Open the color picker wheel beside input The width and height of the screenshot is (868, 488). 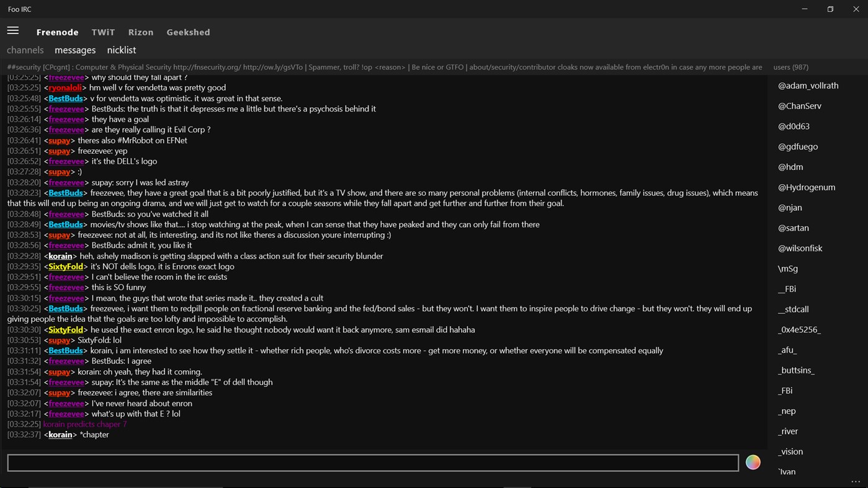point(753,462)
